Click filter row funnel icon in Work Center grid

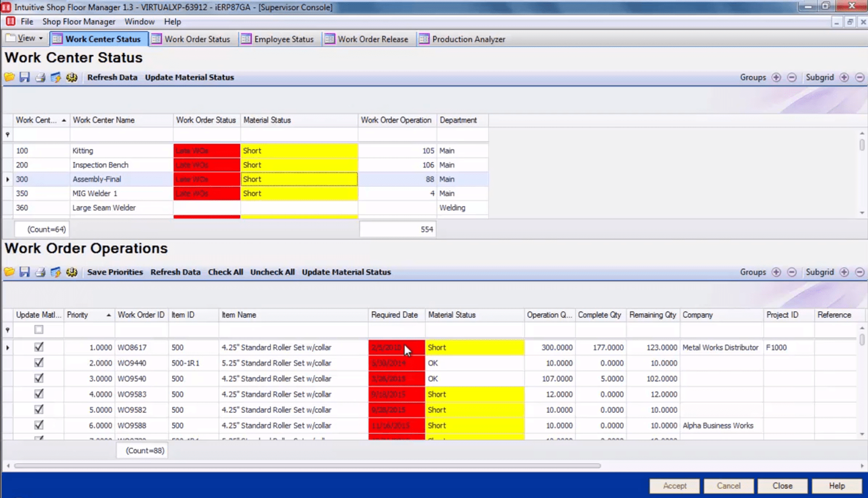point(8,135)
